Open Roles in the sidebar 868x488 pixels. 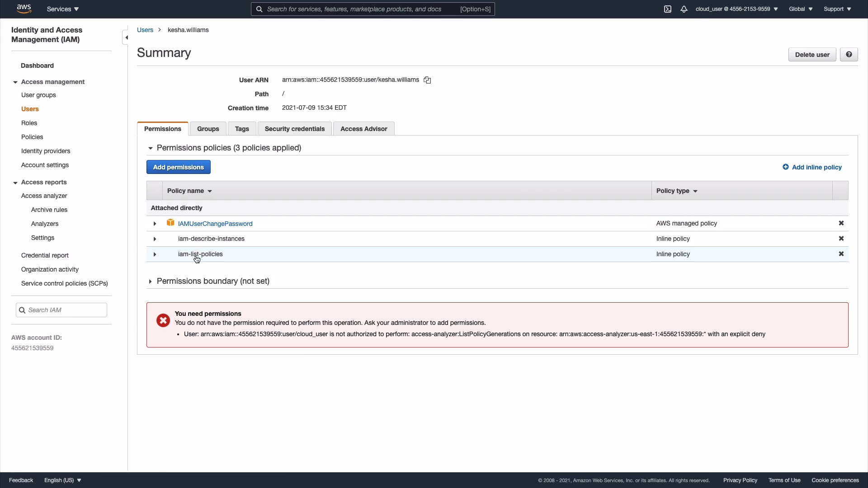pyautogui.click(x=29, y=123)
